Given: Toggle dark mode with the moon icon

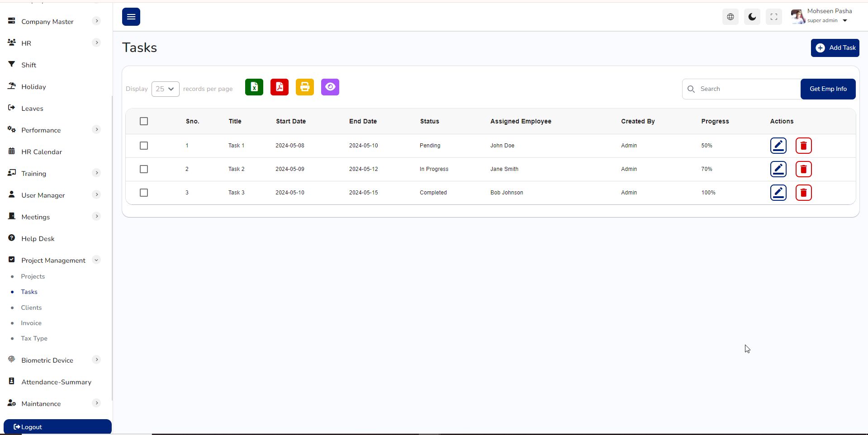Looking at the screenshot, I should 752,17.
